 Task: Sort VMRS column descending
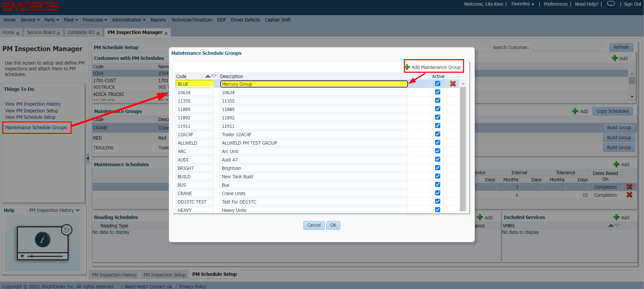point(617,225)
